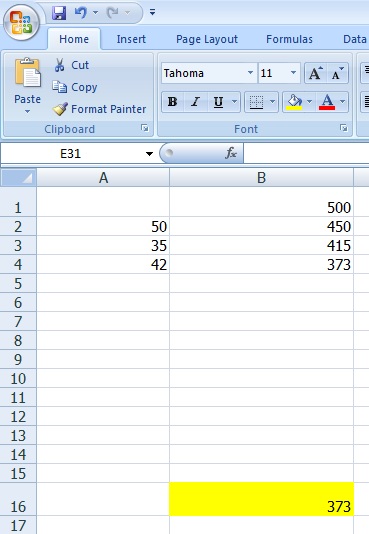Open the Page Layout tab
The width and height of the screenshot is (369, 534).
click(207, 39)
